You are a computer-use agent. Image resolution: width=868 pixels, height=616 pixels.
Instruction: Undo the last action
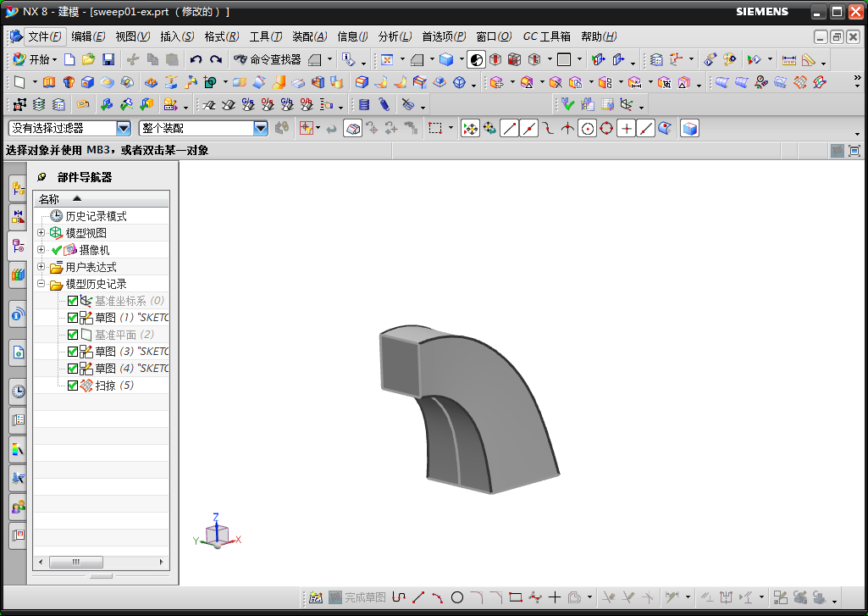click(196, 59)
